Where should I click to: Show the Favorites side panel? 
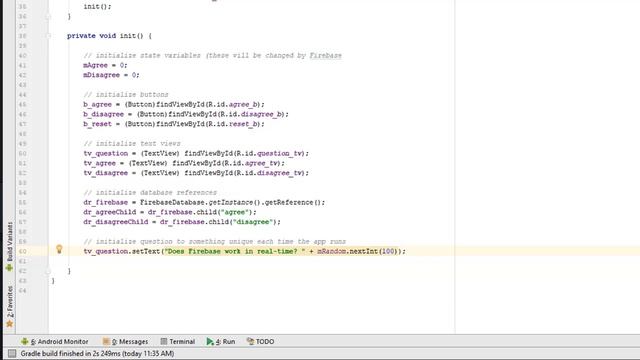pos(9,307)
